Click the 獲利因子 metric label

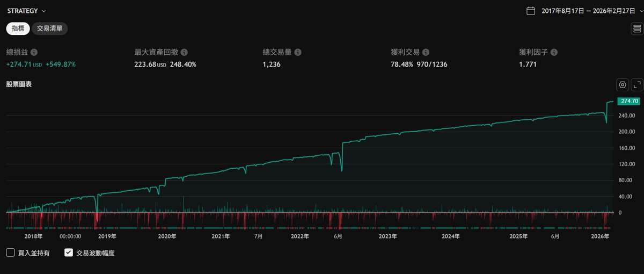pos(533,53)
